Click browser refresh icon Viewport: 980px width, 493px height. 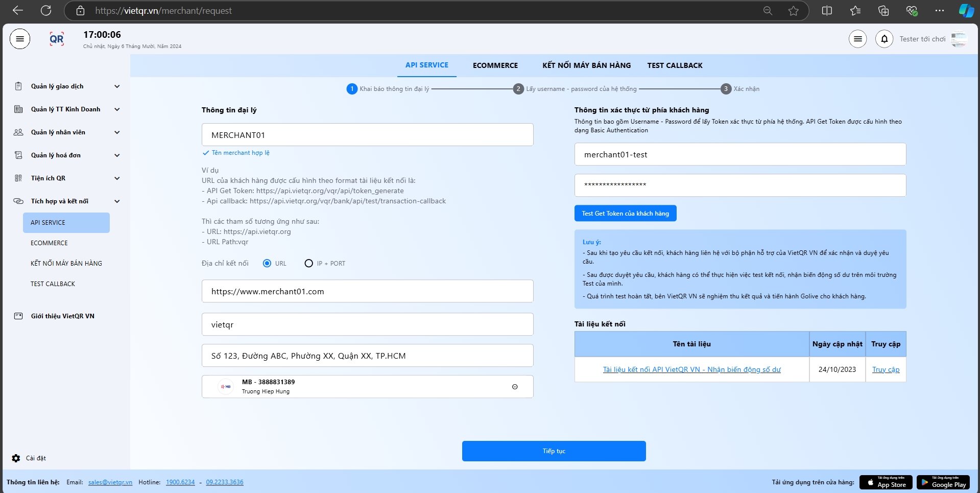pyautogui.click(x=46, y=11)
